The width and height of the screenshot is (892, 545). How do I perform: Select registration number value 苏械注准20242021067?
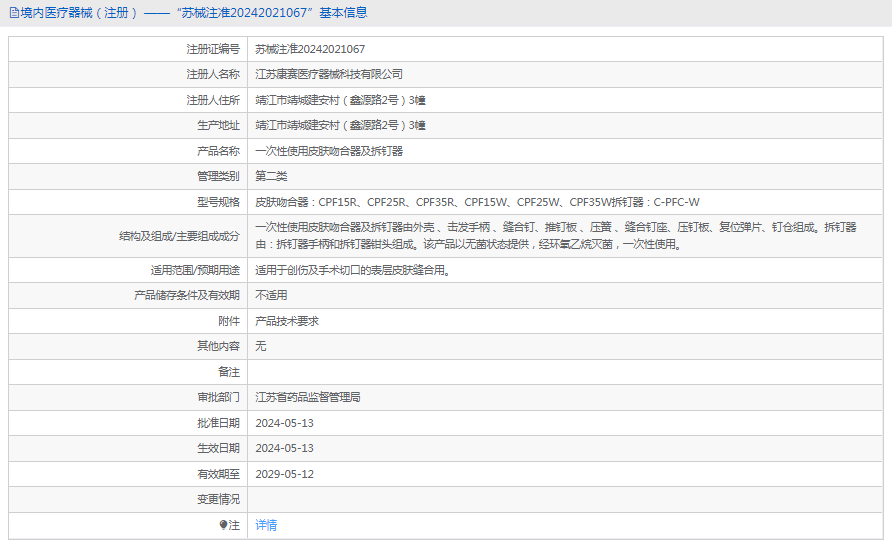click(310, 49)
